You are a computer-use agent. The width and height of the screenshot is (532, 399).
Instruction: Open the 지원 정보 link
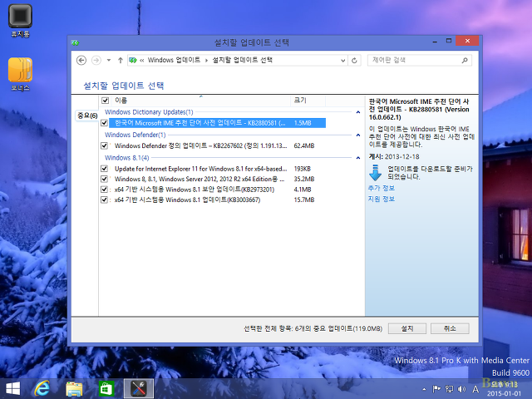tap(382, 199)
